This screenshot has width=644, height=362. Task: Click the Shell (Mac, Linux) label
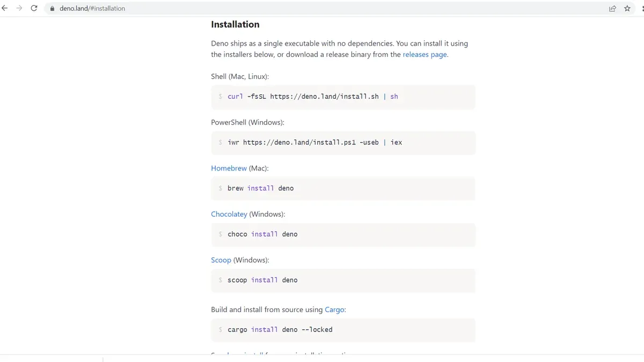pos(240,77)
